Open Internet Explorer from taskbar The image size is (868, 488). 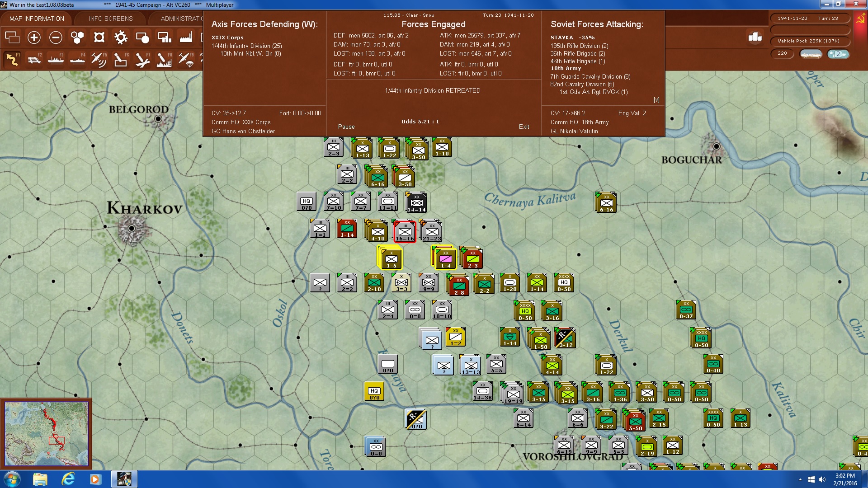tap(68, 479)
